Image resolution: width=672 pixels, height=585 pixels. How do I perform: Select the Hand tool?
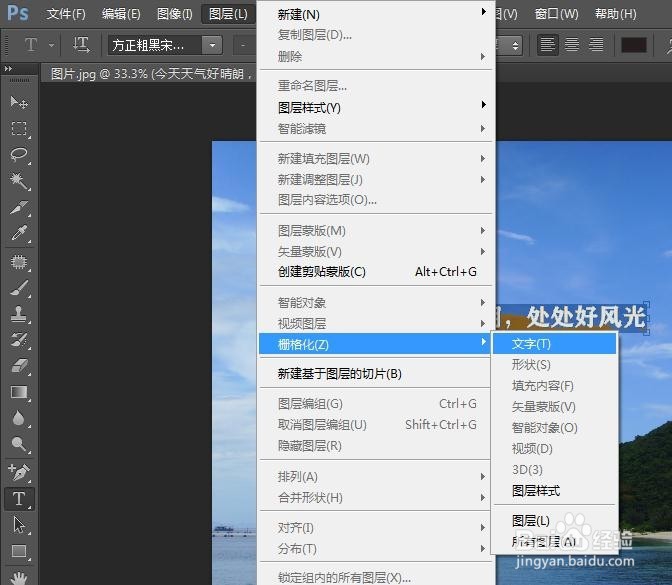pos(19,577)
